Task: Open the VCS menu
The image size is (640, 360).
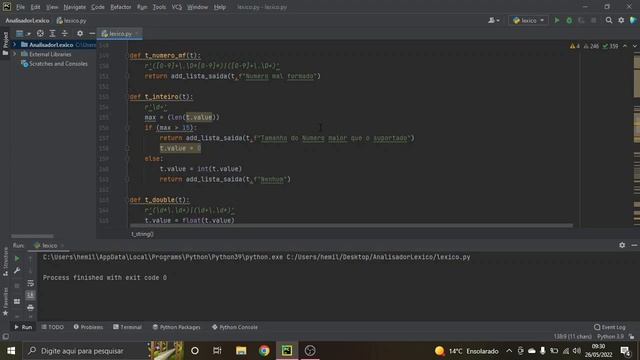Action: click(x=177, y=7)
